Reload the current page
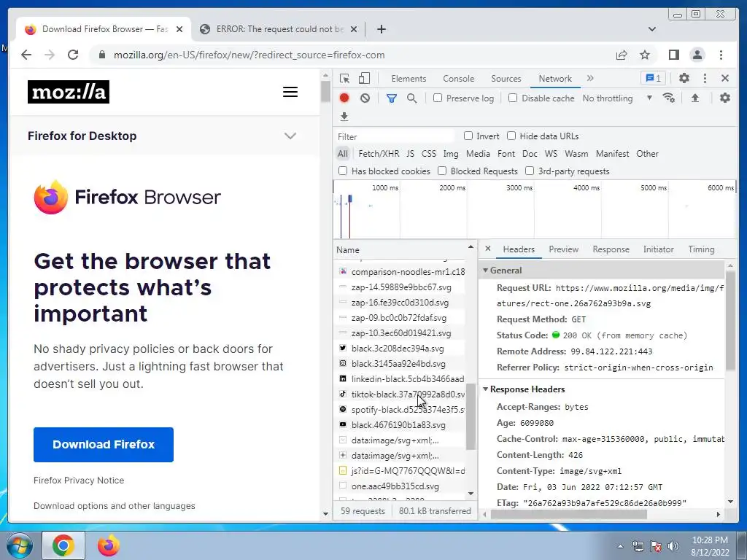 click(73, 55)
